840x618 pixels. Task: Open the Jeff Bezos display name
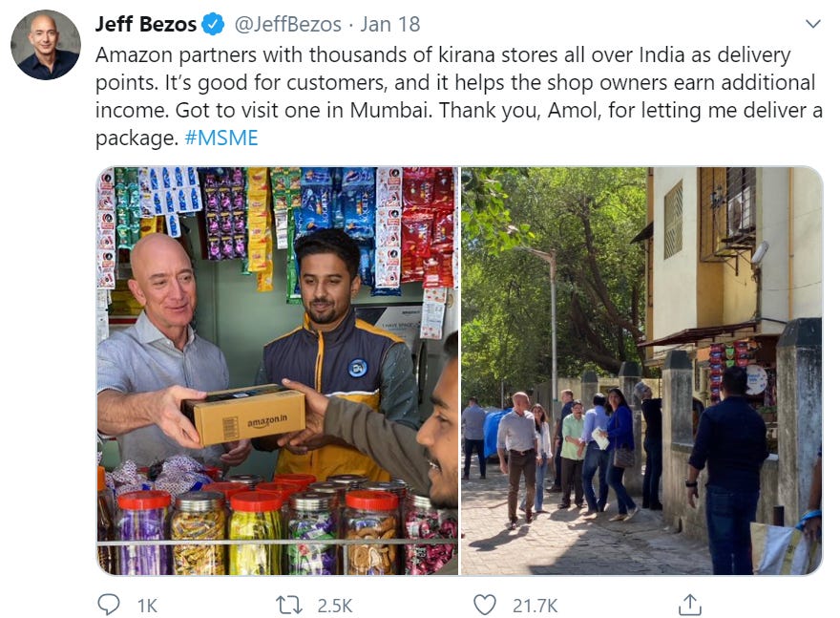point(146,25)
